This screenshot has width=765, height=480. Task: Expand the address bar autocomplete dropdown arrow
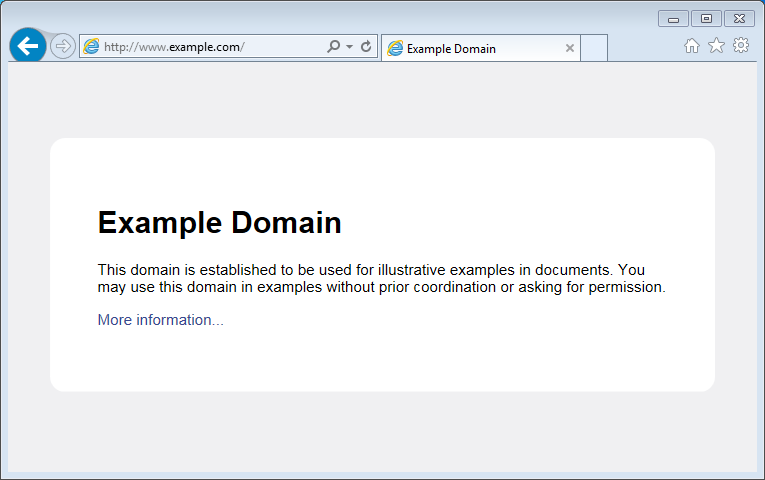pos(349,47)
